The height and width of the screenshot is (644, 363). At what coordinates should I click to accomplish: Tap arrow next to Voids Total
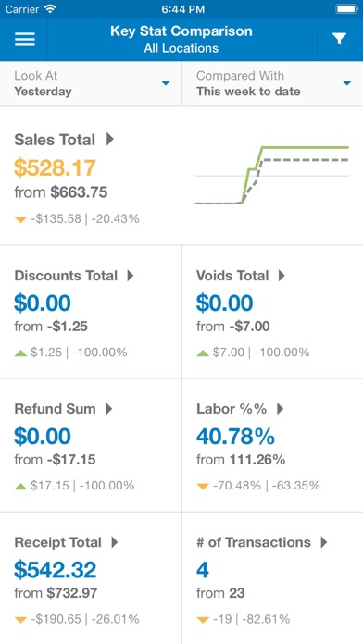coord(282,276)
